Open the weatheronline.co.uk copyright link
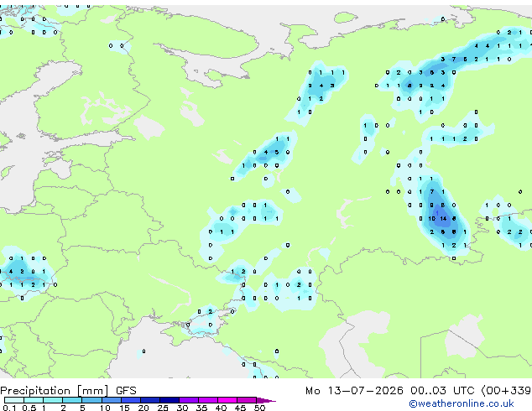Screen dimensions: 532x411 click(x=461, y=403)
